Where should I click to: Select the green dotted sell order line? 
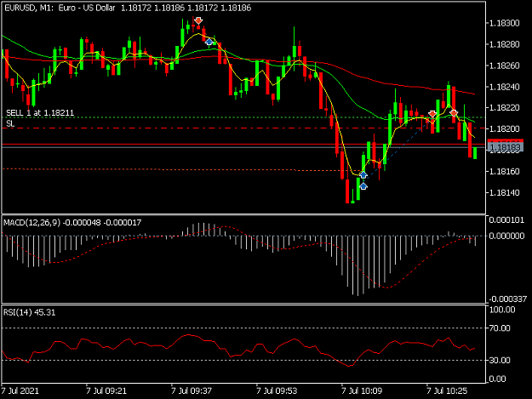[x=243, y=117]
